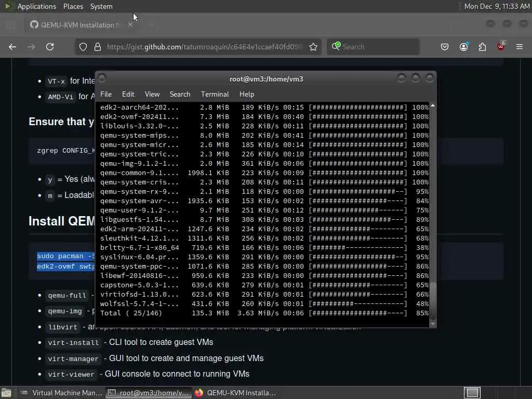Image resolution: width=532 pixels, height=399 pixels.
Task: Open the terminal Search menu
Action: coord(180,95)
